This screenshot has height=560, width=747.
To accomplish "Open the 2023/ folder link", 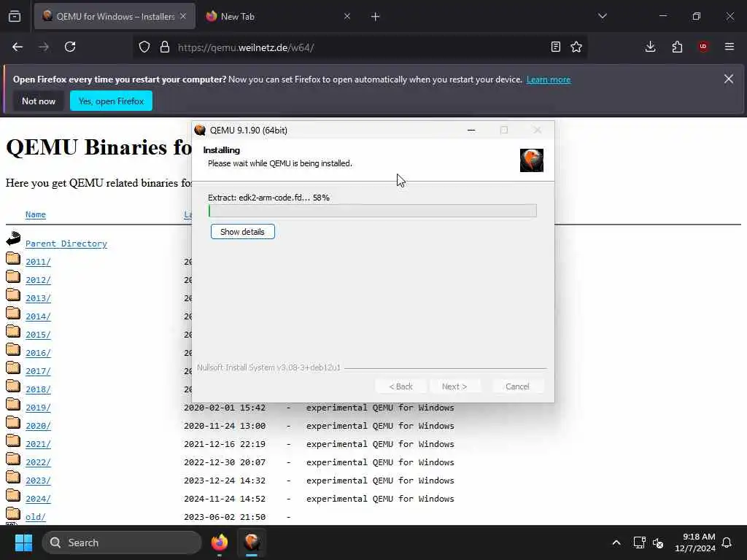I will (x=38, y=481).
